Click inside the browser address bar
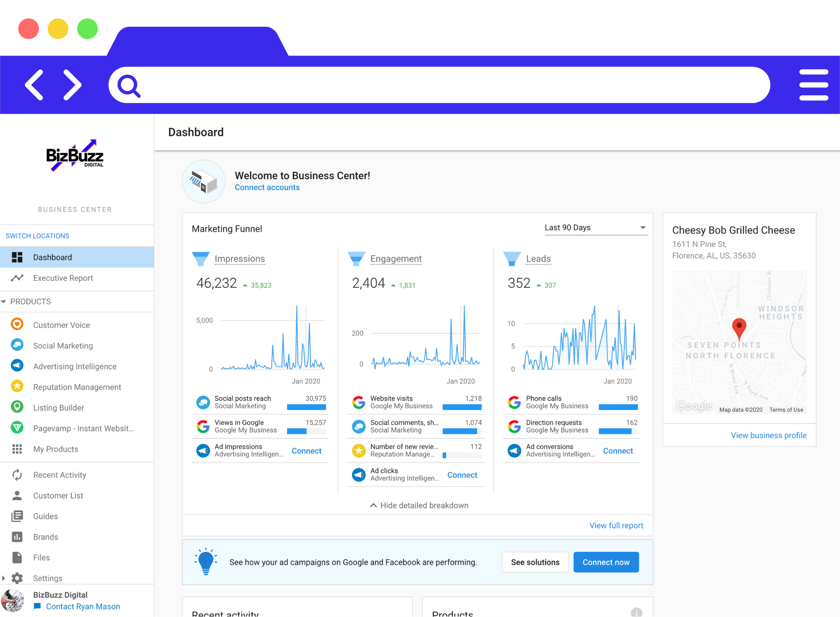 (439, 85)
